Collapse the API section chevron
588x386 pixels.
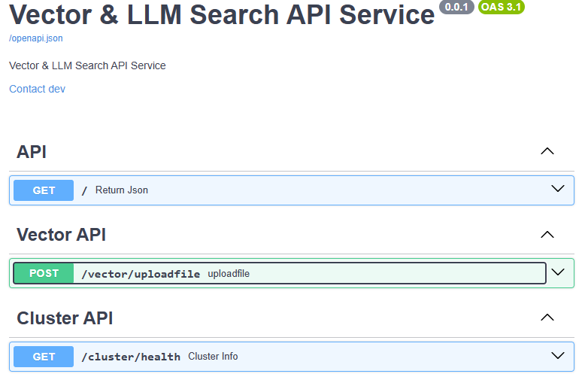[547, 151]
